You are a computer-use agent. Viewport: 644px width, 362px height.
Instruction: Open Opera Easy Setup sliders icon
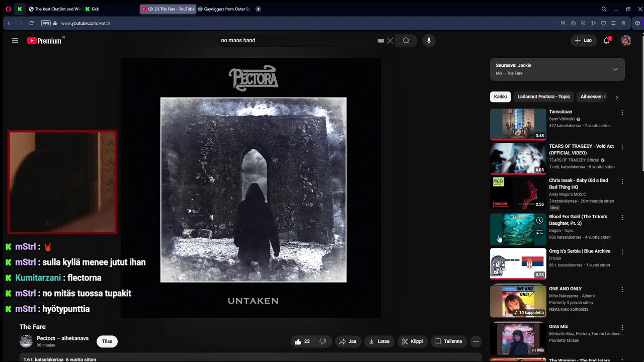click(x=613, y=23)
